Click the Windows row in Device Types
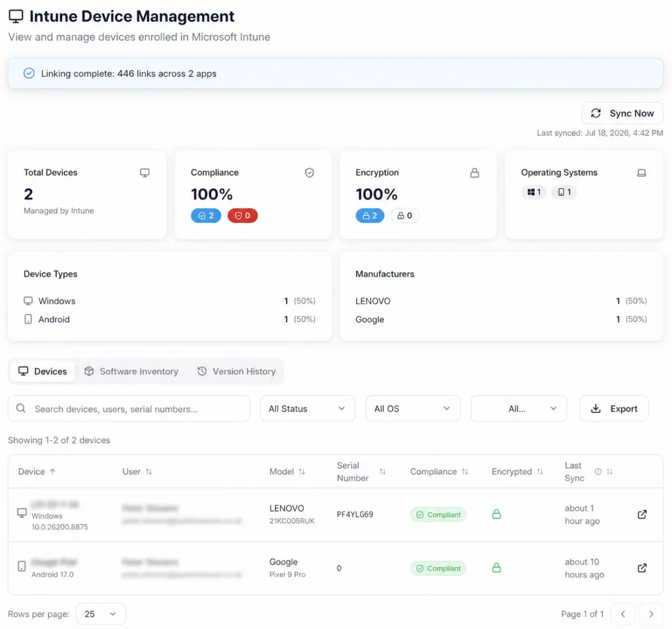The image size is (672, 629). (170, 301)
